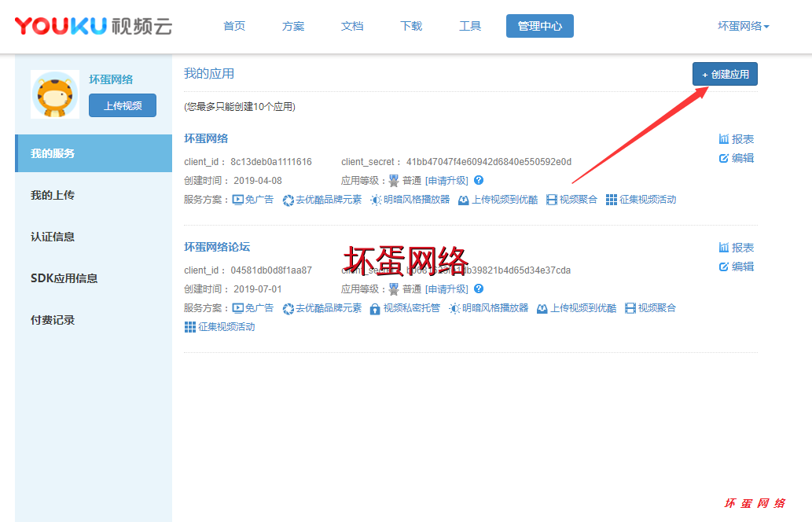
Task: Go to 首页 in top navigation
Action: click(x=234, y=26)
